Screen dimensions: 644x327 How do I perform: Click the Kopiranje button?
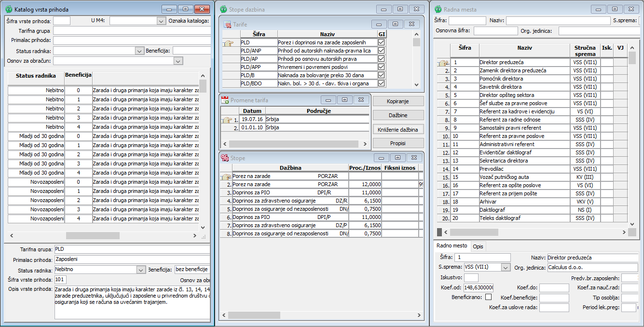pyautogui.click(x=398, y=101)
